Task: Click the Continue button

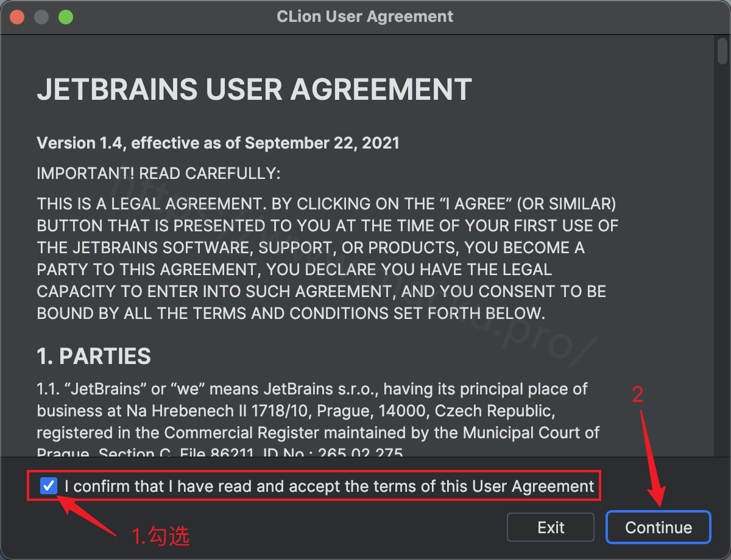Action: coord(659,527)
